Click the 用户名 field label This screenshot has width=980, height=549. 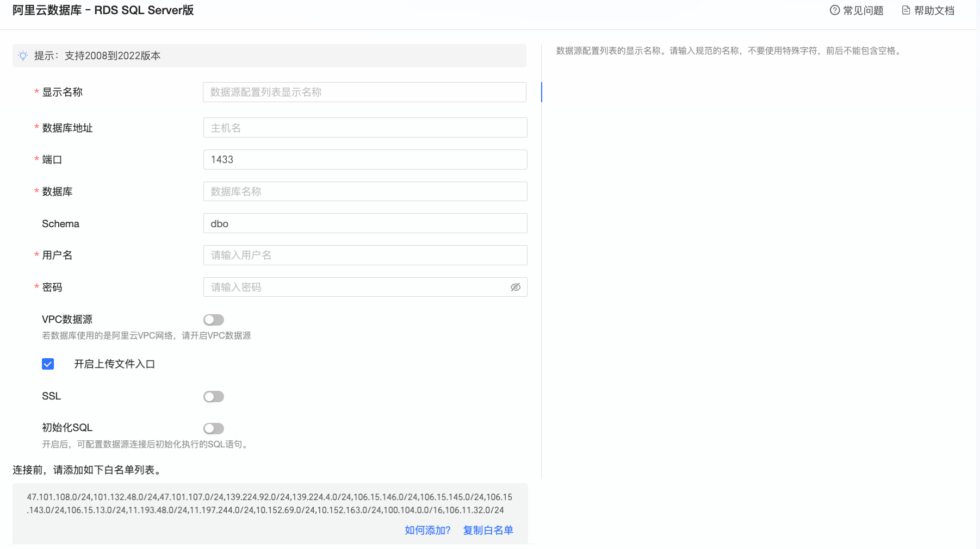point(57,255)
